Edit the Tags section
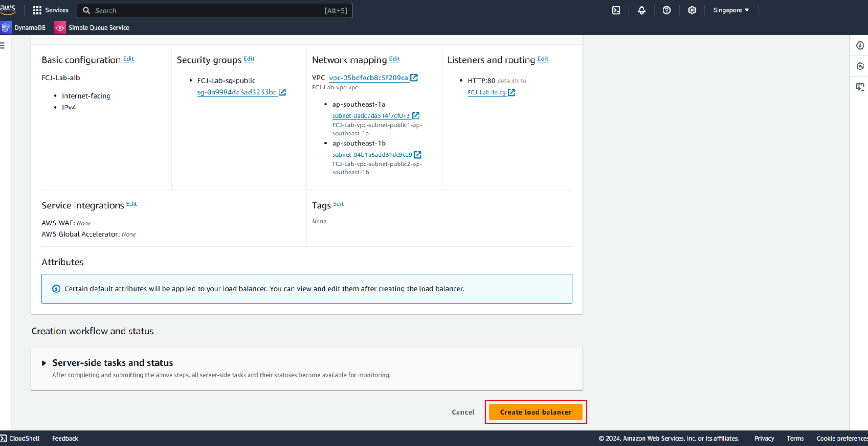The image size is (868, 446). pos(338,204)
